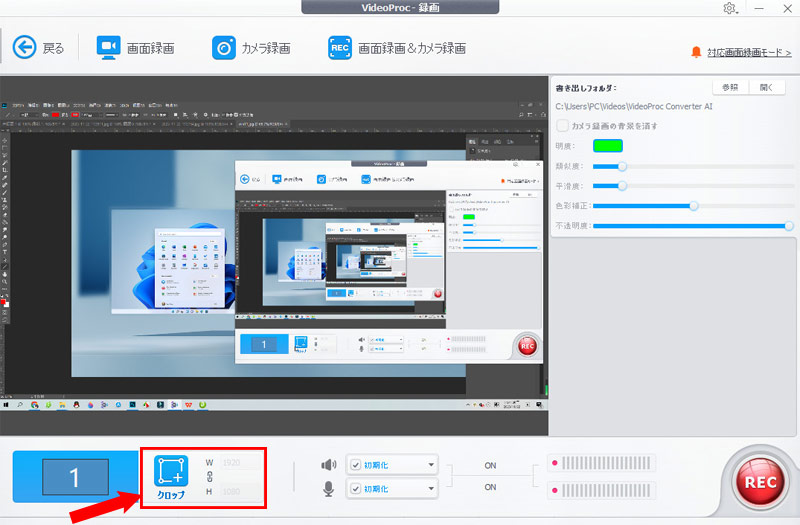Click the live screen preview area
Viewport: 800px width, 525px height.
274,256
